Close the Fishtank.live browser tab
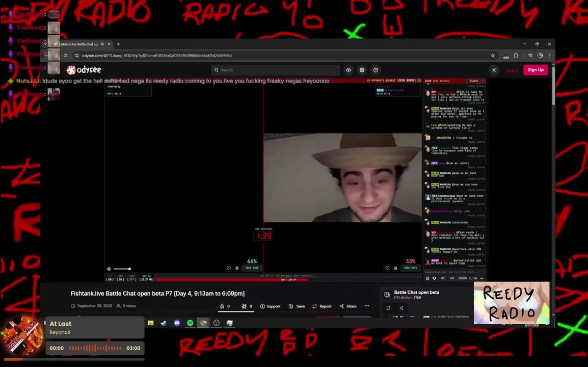The height and width of the screenshot is (367, 588). coord(109,44)
